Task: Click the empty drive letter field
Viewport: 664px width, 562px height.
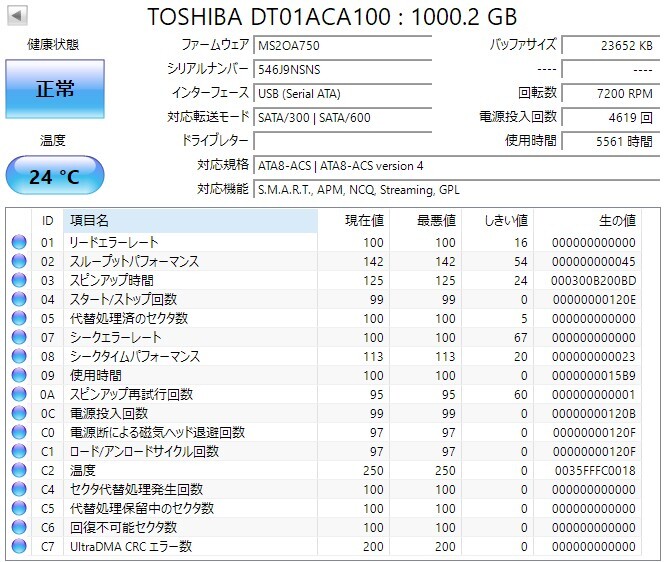Action: pyautogui.click(x=343, y=141)
